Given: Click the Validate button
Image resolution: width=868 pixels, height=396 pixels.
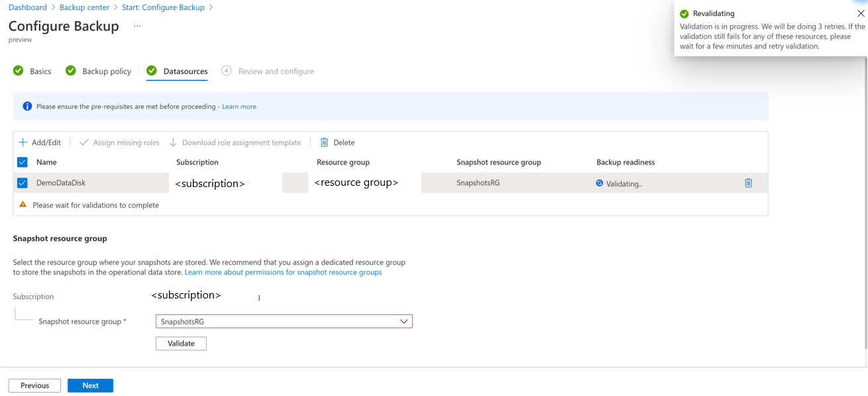Looking at the screenshot, I should (x=181, y=344).
